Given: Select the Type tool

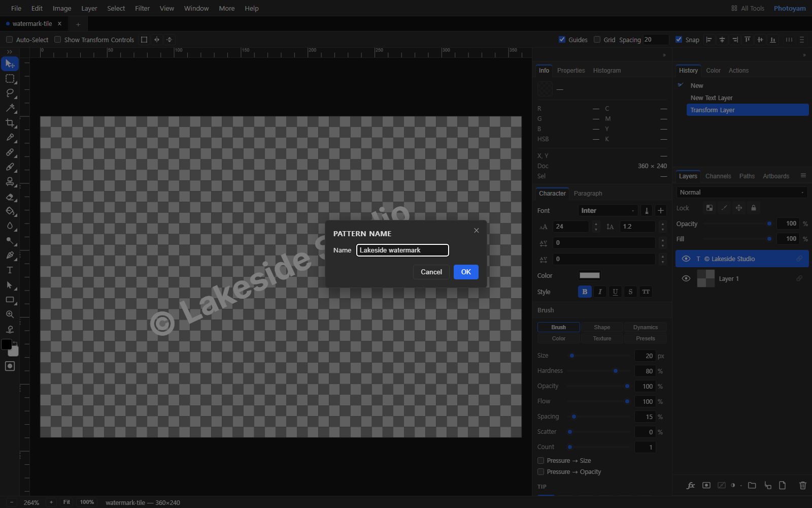Looking at the screenshot, I should coord(10,270).
